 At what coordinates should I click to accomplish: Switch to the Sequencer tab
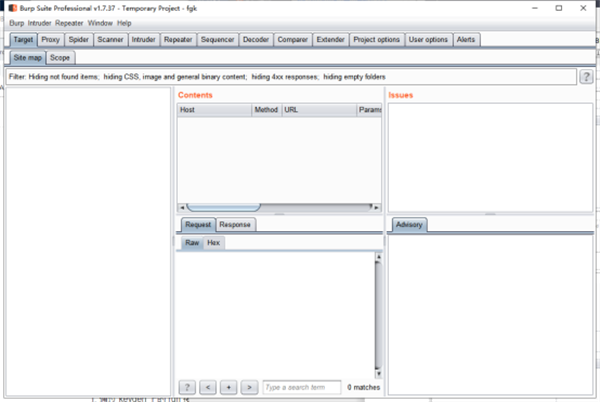click(217, 40)
